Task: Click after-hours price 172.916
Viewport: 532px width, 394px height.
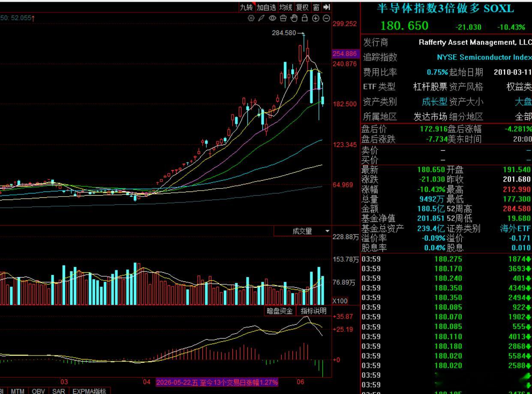Action: (433, 129)
